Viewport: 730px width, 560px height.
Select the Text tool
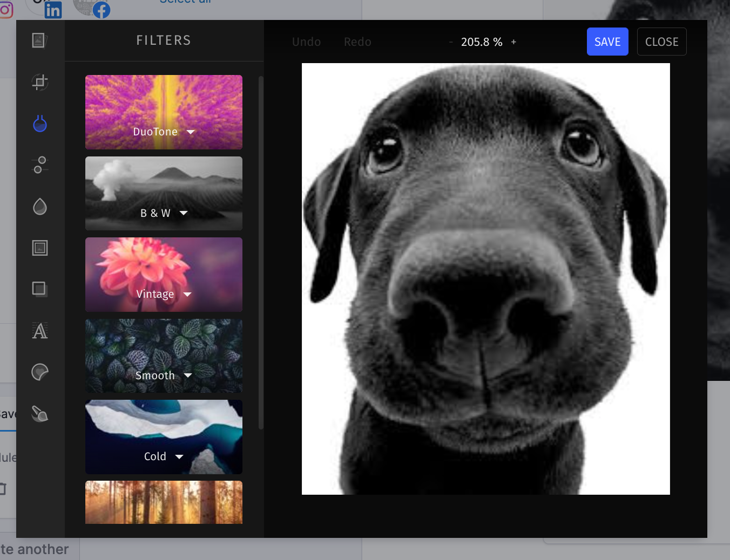[39, 331]
